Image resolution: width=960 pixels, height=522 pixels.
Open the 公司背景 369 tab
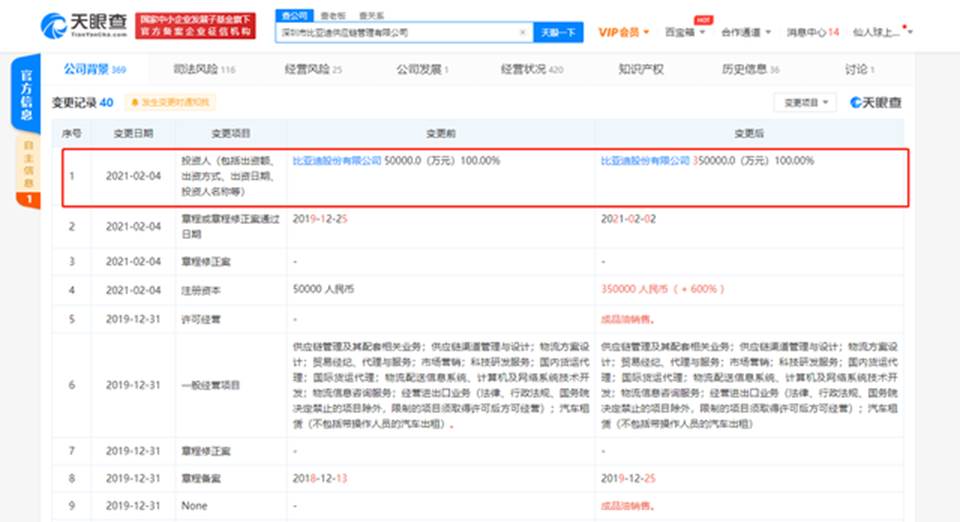[95, 69]
